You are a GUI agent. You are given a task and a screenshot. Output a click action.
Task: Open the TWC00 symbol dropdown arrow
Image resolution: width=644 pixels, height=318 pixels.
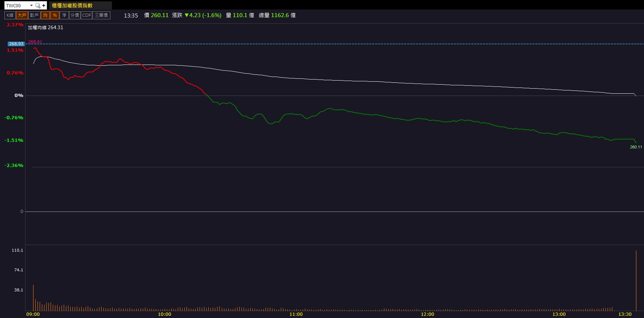pos(31,5)
